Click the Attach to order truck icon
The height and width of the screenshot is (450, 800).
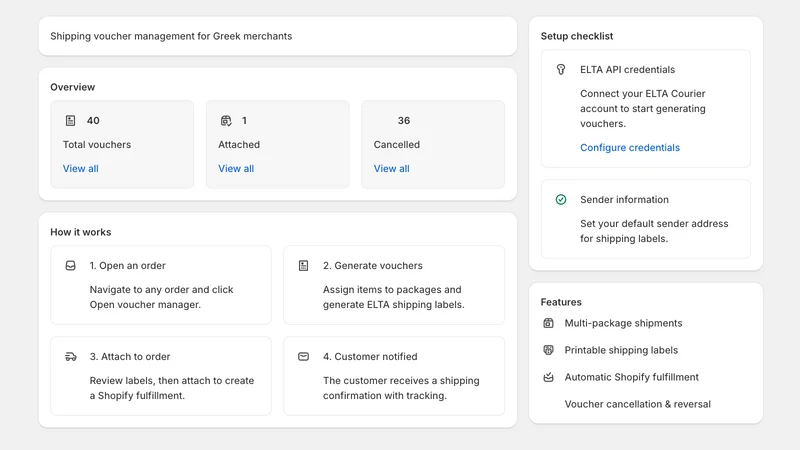click(x=70, y=357)
